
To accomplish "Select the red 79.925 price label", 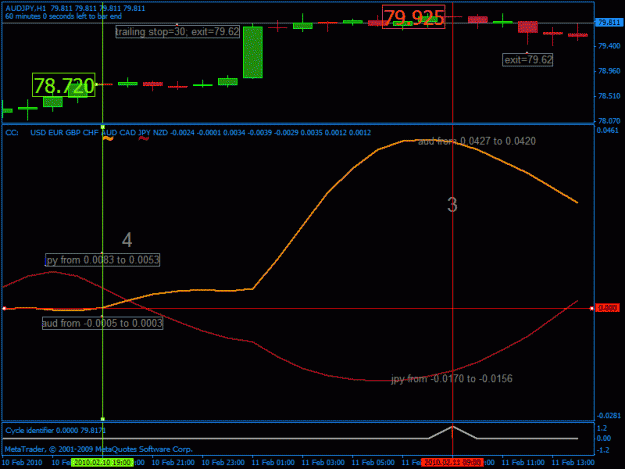I will [413, 17].
